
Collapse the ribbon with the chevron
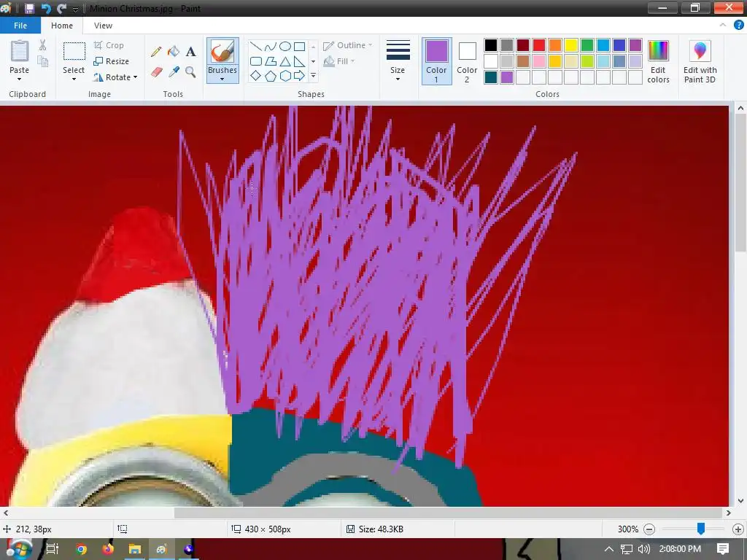(723, 26)
